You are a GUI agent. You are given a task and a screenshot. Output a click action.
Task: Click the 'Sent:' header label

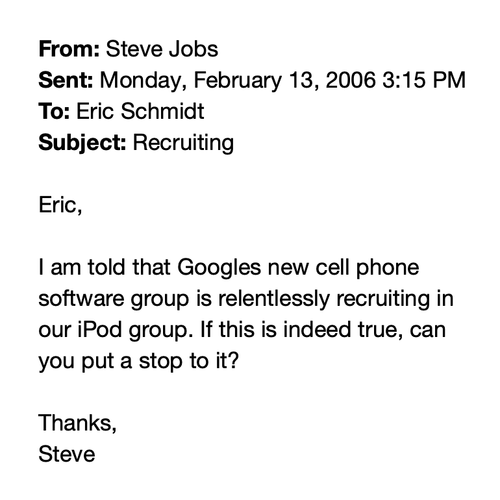coord(66,80)
